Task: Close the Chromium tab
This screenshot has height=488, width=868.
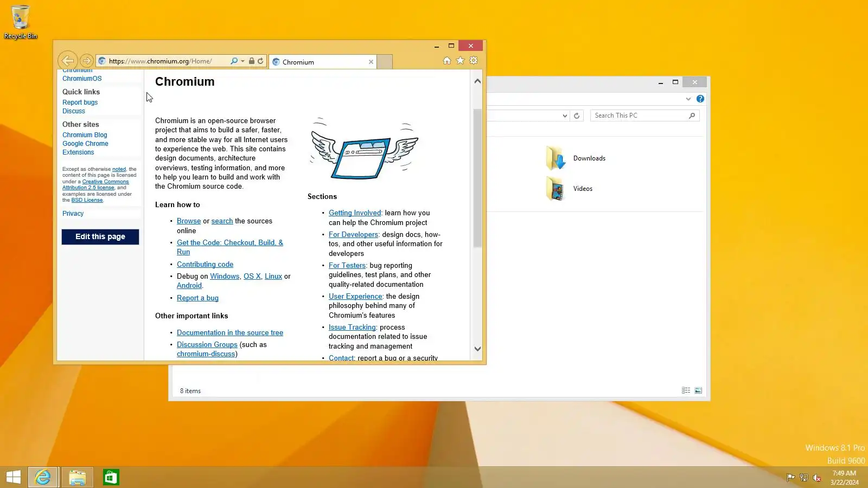Action: click(x=371, y=62)
